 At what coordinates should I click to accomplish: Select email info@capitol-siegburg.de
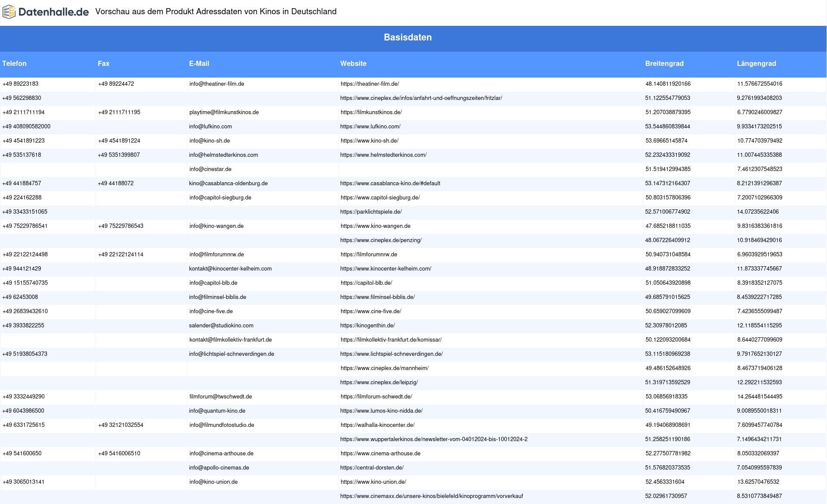(x=220, y=198)
